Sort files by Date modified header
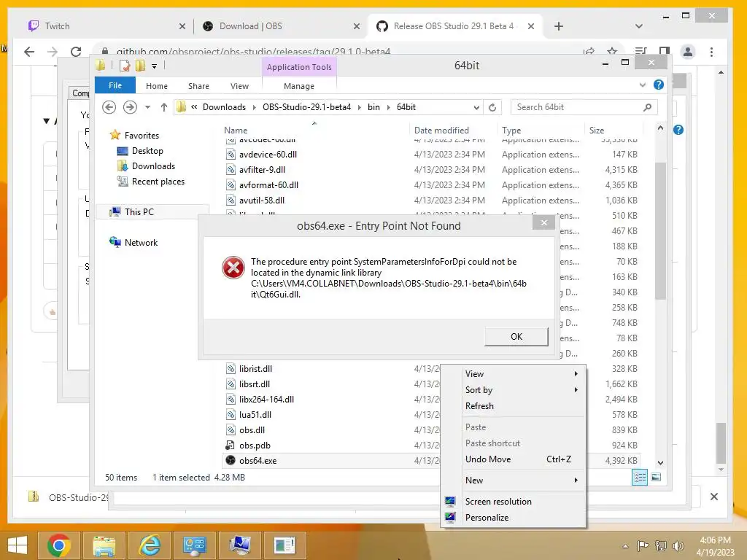This screenshot has height=560, width=747. point(441,130)
